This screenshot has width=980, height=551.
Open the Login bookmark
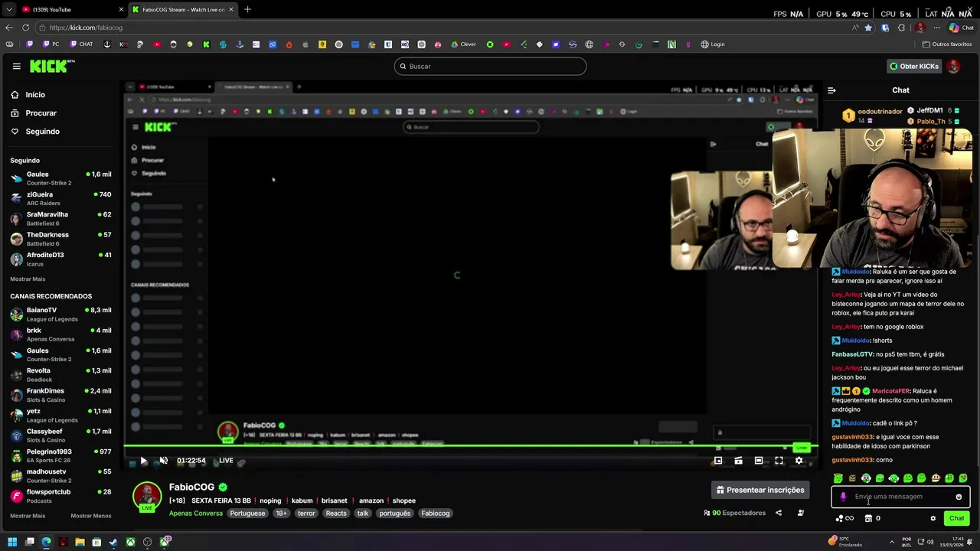coord(712,44)
